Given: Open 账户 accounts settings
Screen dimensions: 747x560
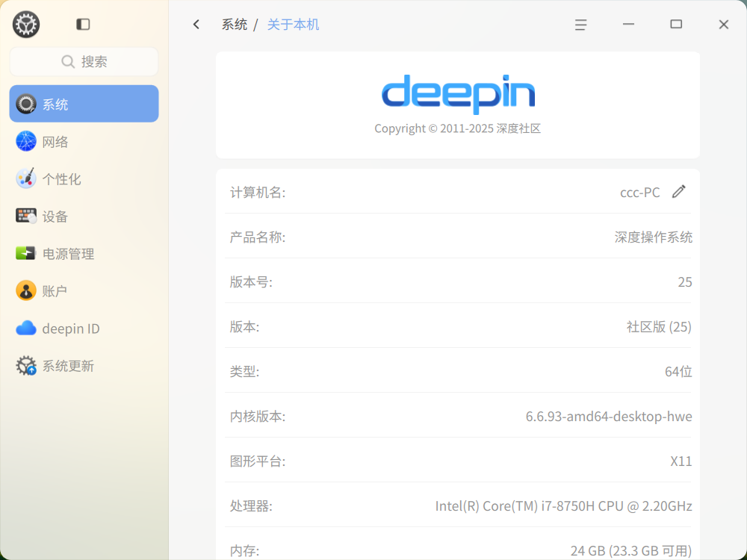Looking at the screenshot, I should pyautogui.click(x=84, y=291).
